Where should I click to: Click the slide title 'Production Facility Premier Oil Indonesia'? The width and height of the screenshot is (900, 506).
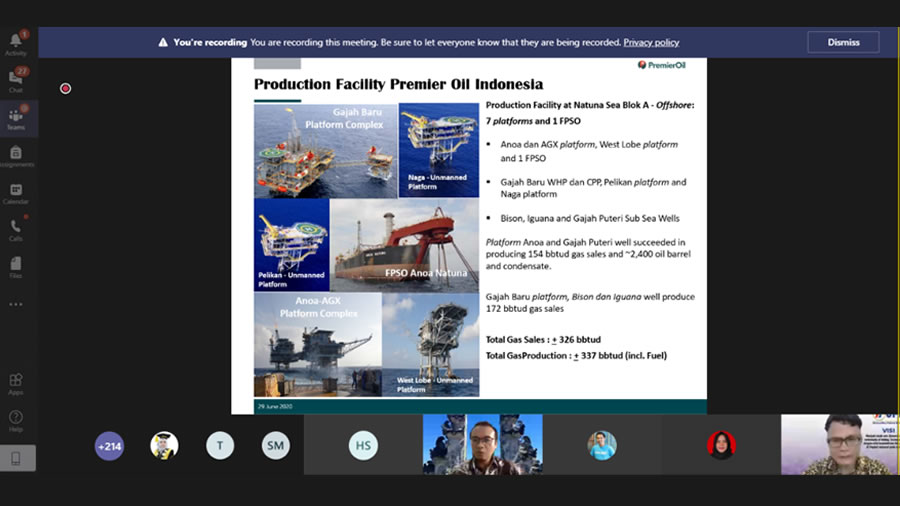[398, 84]
